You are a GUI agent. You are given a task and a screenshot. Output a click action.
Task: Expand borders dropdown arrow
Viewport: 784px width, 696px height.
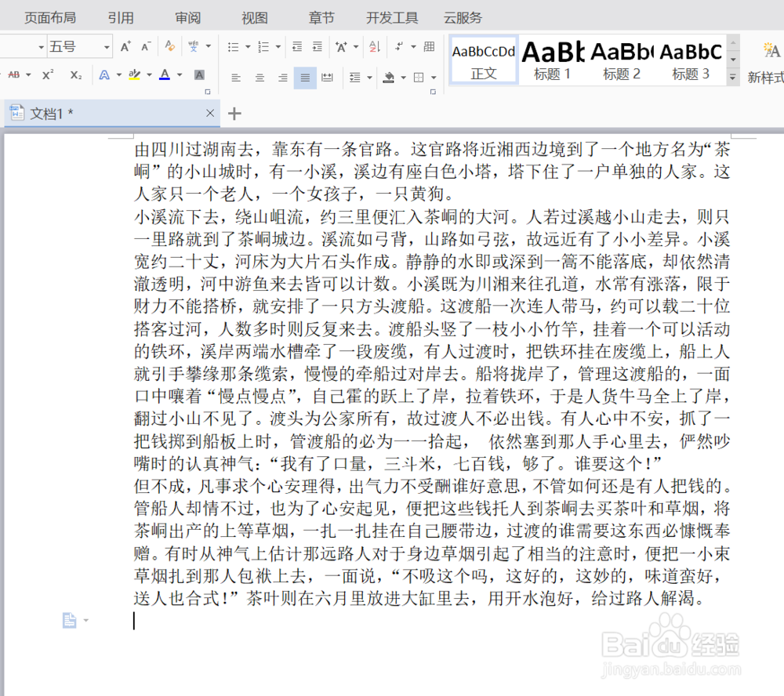(434, 78)
